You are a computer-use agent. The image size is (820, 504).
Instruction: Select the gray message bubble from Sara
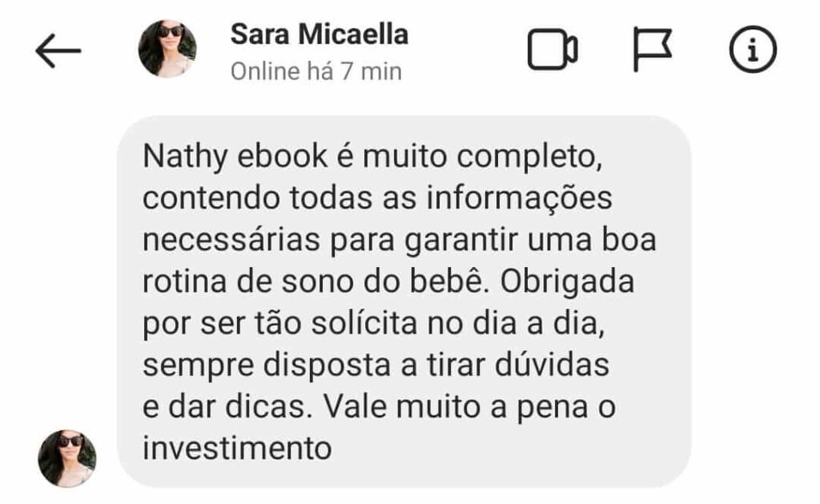tap(404, 302)
